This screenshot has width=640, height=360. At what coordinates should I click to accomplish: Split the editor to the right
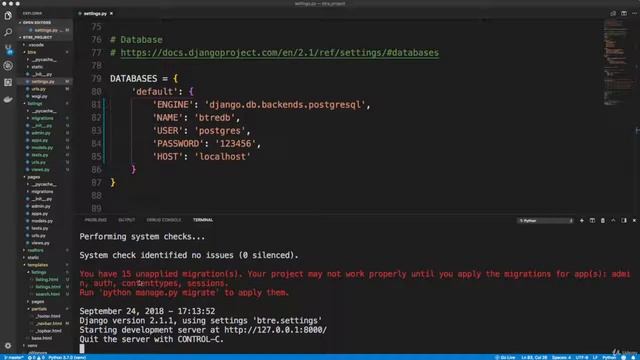624,13
